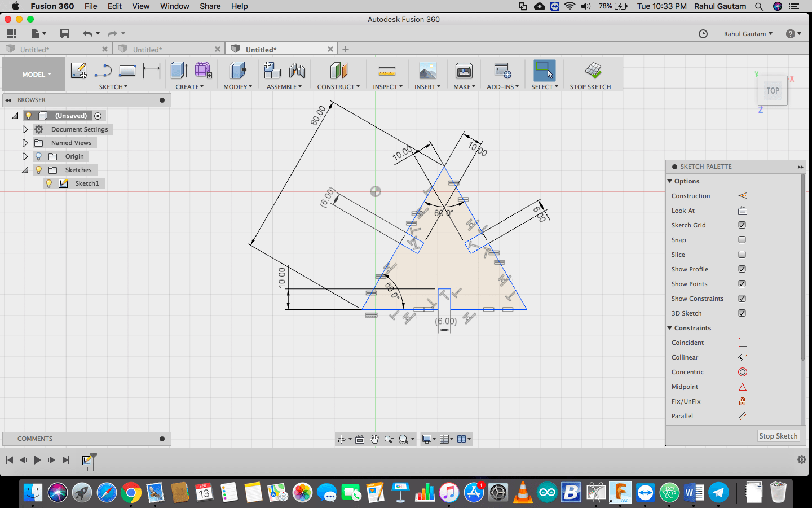Image resolution: width=812 pixels, height=508 pixels.
Task: Open the View menu
Action: tap(140, 6)
